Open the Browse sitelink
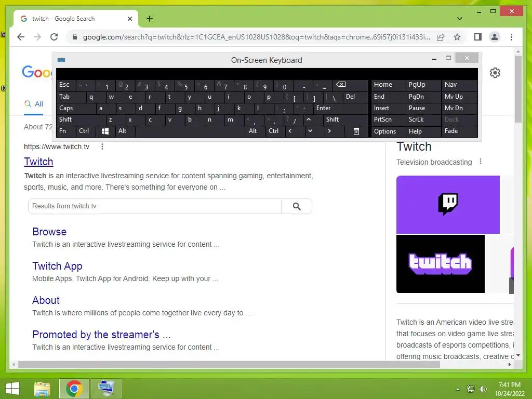Screen dimensions: 532x399 [x=49, y=232]
